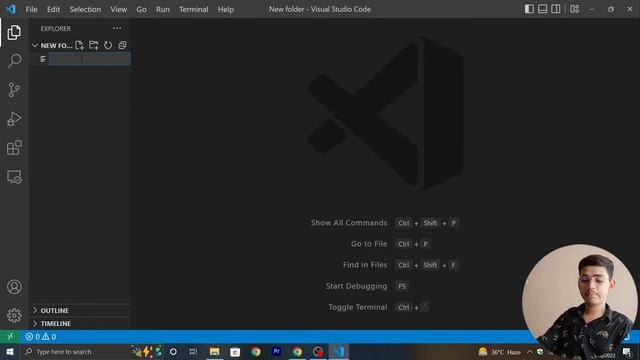Open Task View on the taskbar
The image size is (640, 360).
coord(193,351)
